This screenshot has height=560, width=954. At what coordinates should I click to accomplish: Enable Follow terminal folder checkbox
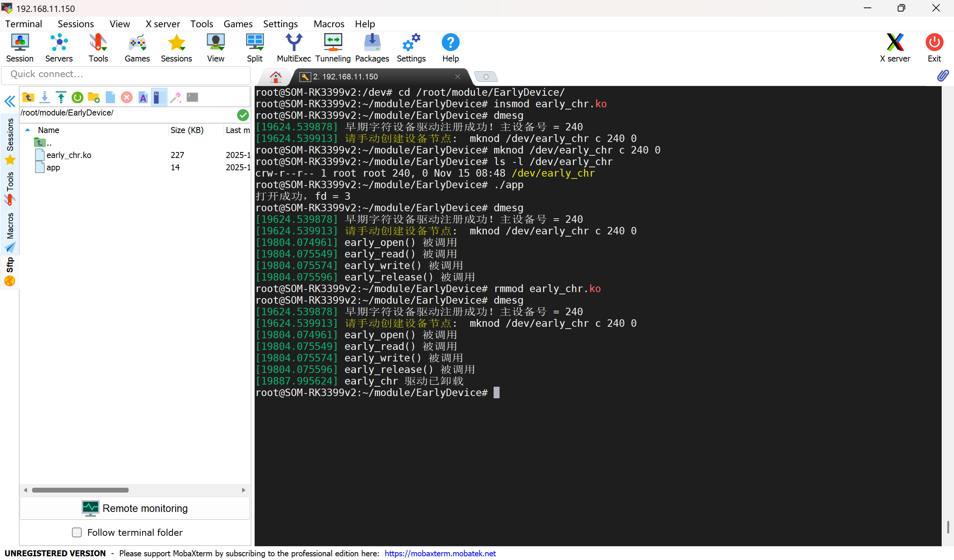77,533
